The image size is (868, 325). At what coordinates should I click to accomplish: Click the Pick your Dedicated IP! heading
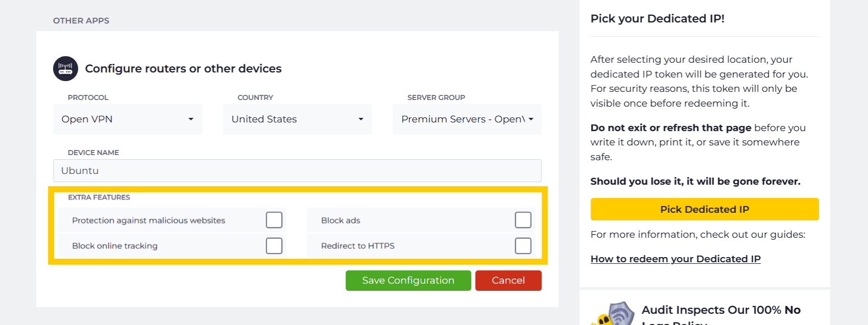[x=657, y=18]
